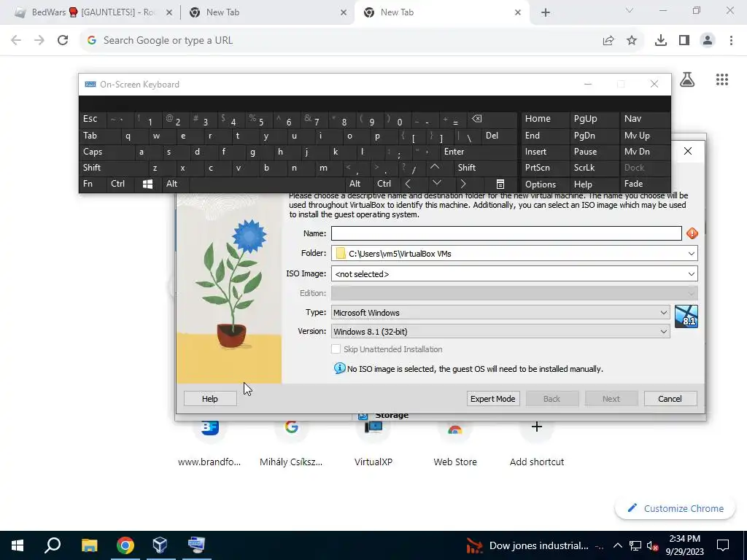Viewport: 747px width, 560px height.
Task: Cancel the new virtual machine wizard
Action: coord(670,399)
